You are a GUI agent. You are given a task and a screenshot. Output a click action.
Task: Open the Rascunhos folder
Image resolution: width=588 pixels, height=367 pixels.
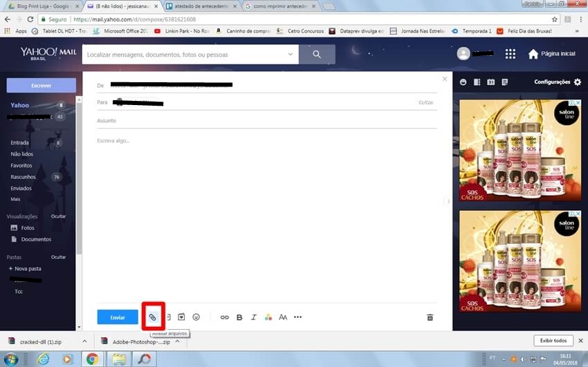pos(23,177)
